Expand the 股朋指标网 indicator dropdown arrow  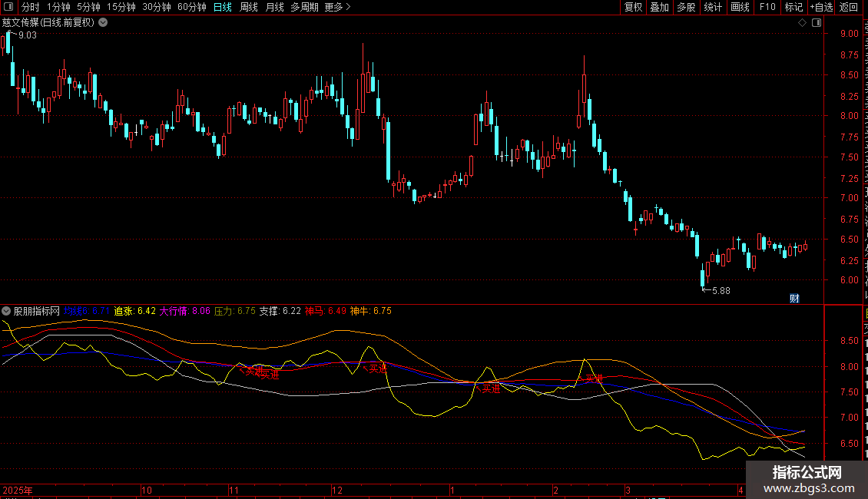(7, 312)
